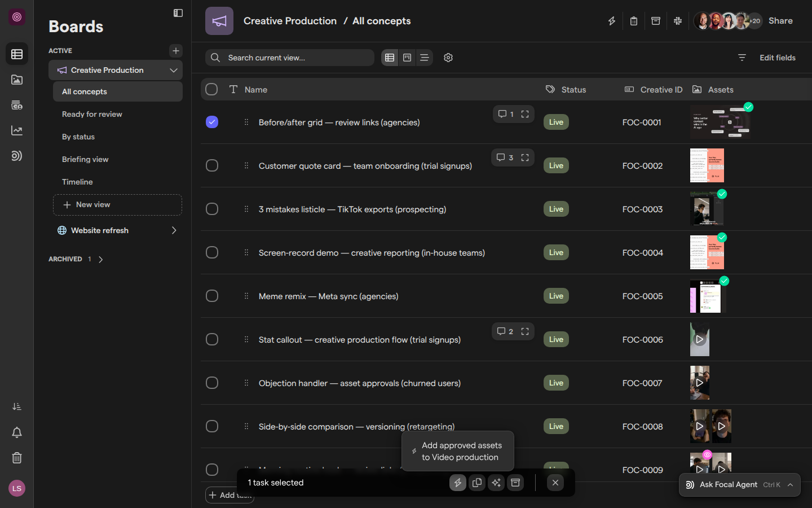This screenshot has width=812, height=508.
Task: Collapse the Creative Production board chevron
Action: click(x=174, y=70)
